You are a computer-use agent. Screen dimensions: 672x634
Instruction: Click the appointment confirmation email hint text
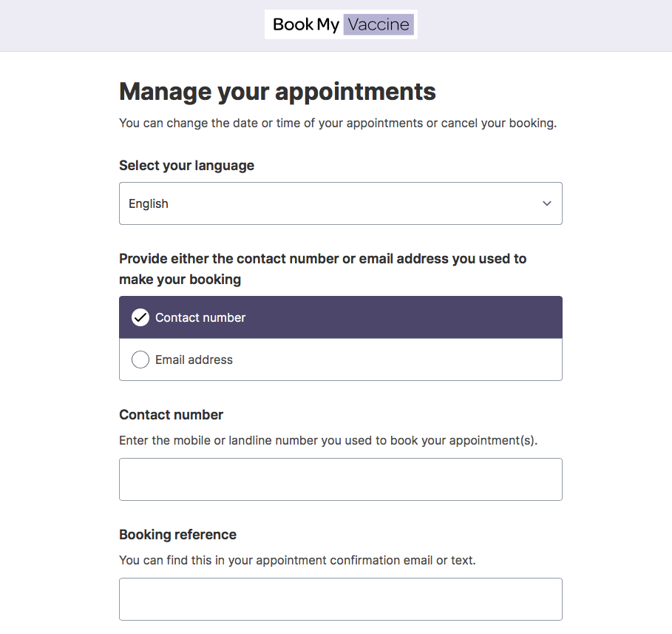pos(297,560)
